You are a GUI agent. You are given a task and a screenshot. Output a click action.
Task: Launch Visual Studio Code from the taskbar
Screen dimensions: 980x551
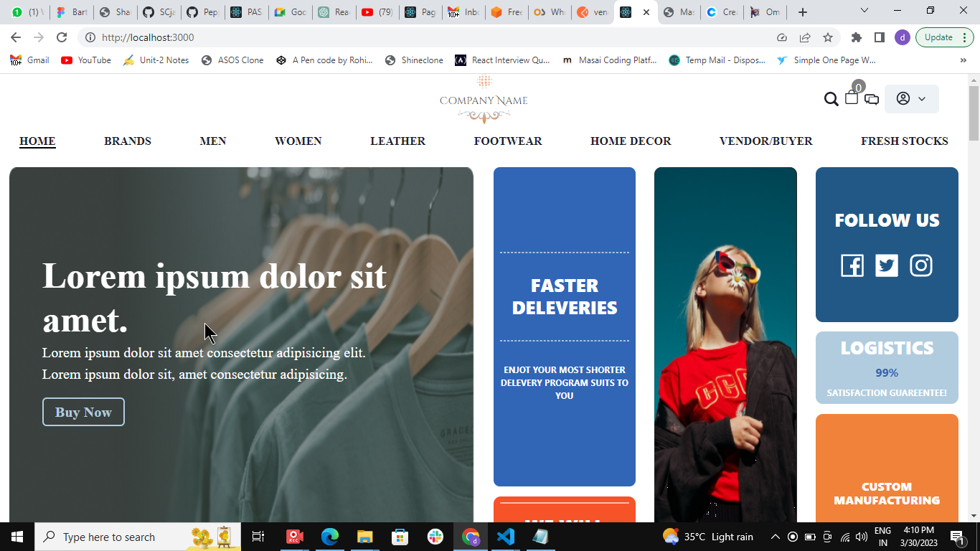506,537
